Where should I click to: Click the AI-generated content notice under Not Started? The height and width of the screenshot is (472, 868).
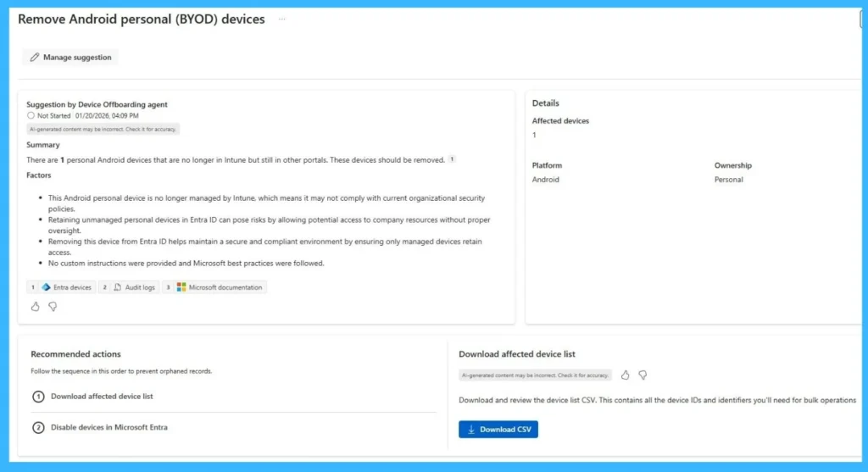point(103,129)
